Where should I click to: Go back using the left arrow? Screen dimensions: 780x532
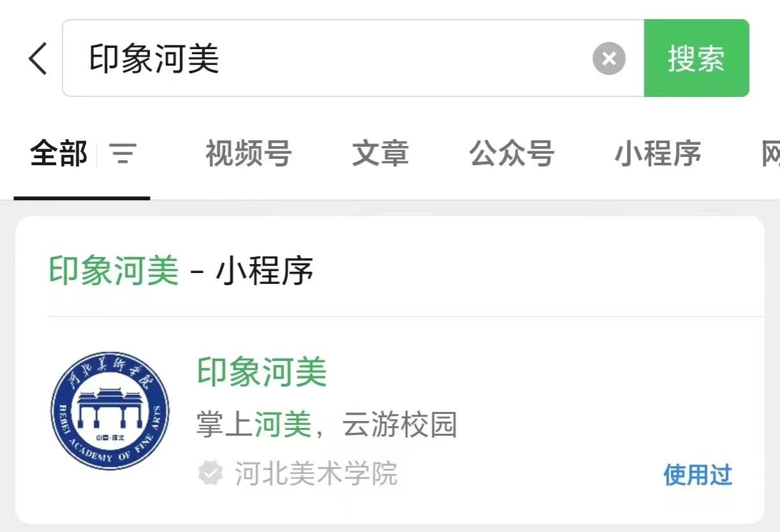pos(38,58)
